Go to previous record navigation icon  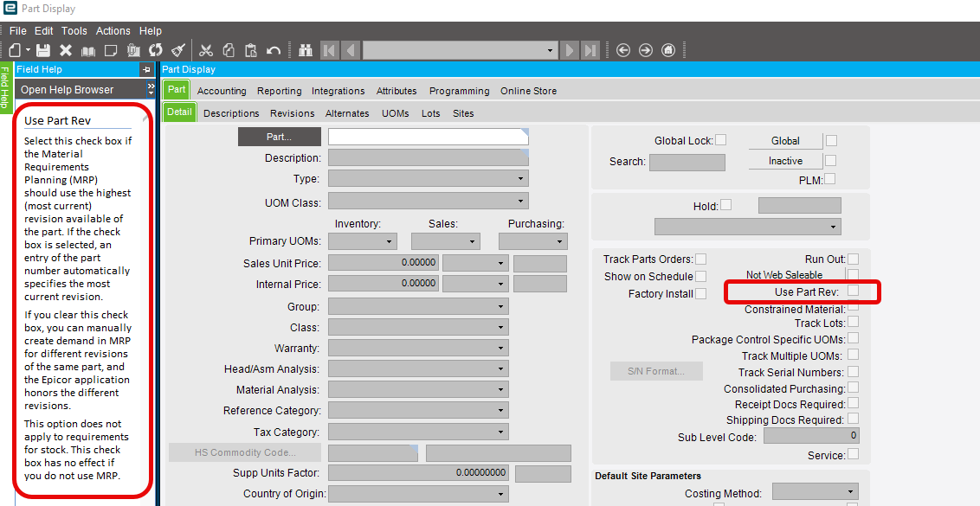(351, 50)
